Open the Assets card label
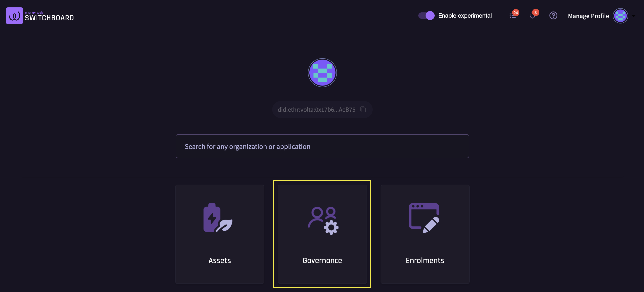The height and width of the screenshot is (292, 644). click(220, 260)
